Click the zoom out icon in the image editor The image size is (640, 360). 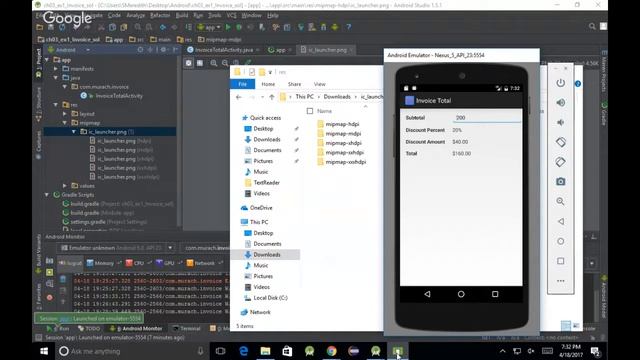(225, 63)
